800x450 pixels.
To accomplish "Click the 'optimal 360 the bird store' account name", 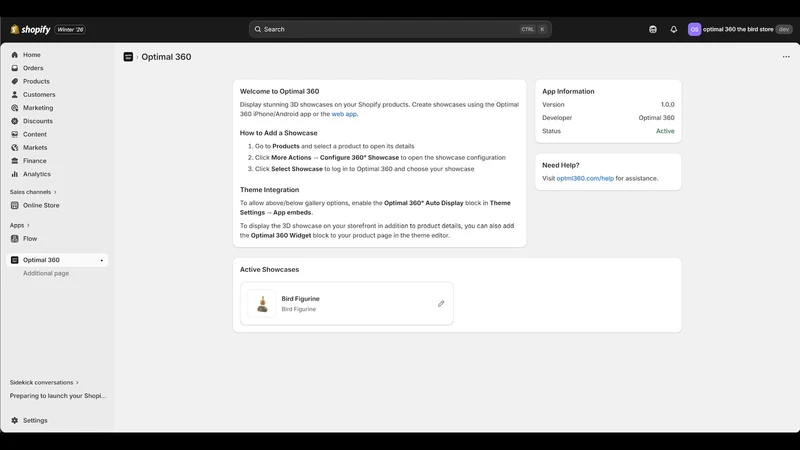I will click(x=738, y=30).
